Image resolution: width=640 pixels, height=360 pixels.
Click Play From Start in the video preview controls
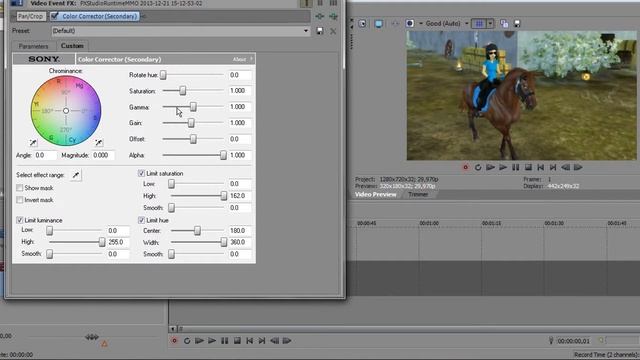coord(491,167)
